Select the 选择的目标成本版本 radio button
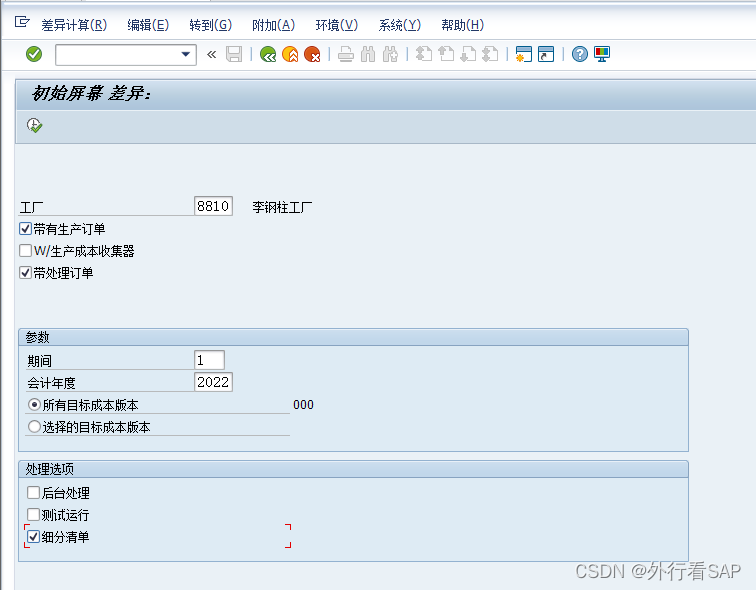The height and width of the screenshot is (590, 756). coord(34,427)
